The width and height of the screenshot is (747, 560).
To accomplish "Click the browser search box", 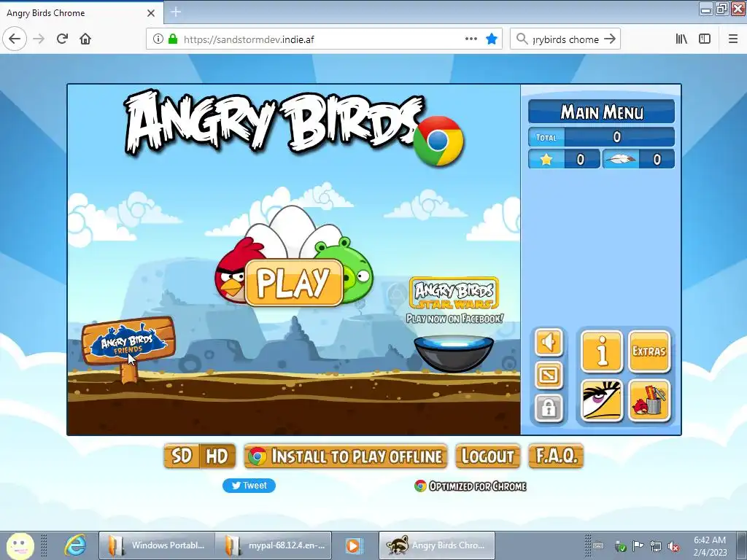I will [x=565, y=39].
